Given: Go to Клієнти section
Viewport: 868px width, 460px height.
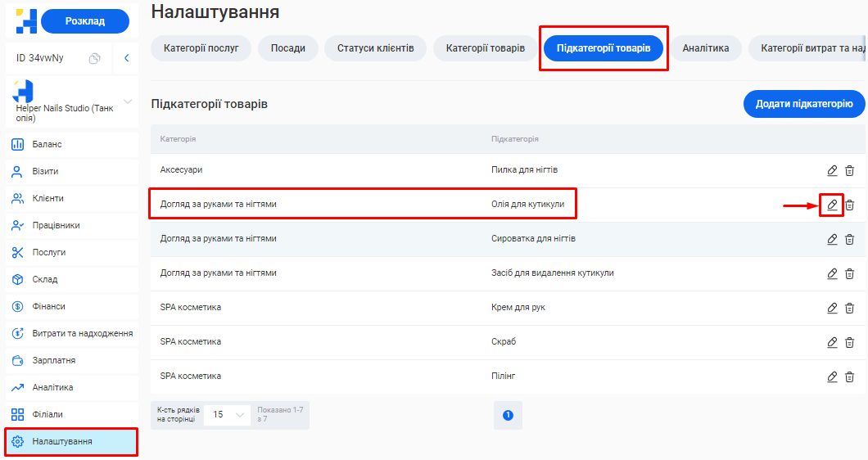Looking at the screenshot, I should coord(47,198).
